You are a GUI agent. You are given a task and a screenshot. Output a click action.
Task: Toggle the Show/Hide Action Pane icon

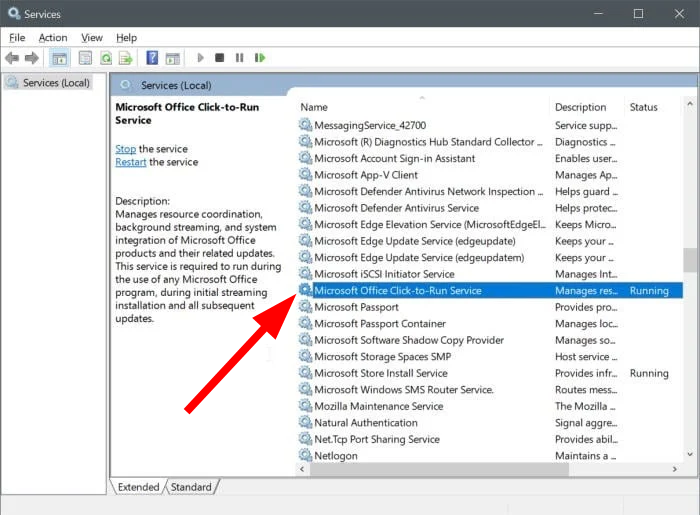tap(173, 58)
